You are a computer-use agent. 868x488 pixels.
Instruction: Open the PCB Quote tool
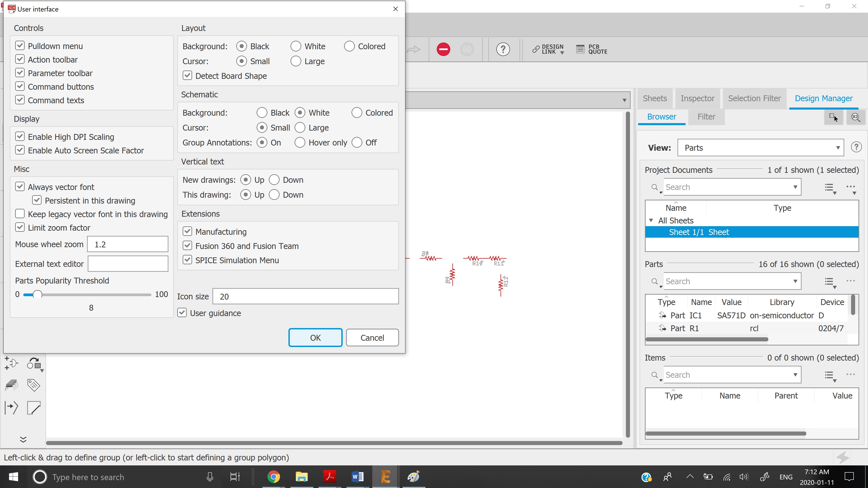point(592,49)
